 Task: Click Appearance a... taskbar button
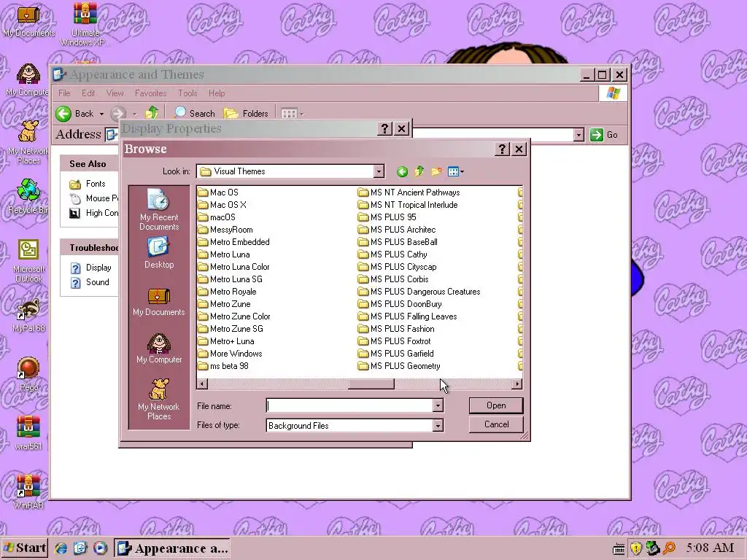click(x=172, y=548)
